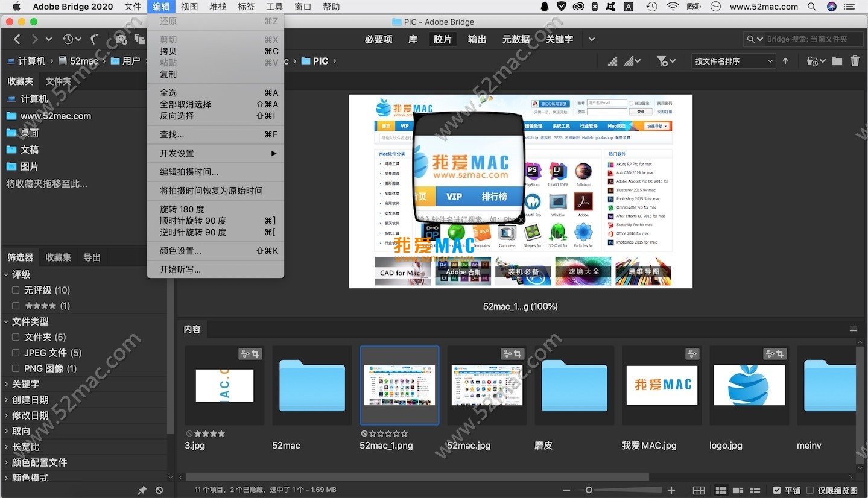Open the recent files clock icon
Screen dimensions: 868x498
(68, 39)
